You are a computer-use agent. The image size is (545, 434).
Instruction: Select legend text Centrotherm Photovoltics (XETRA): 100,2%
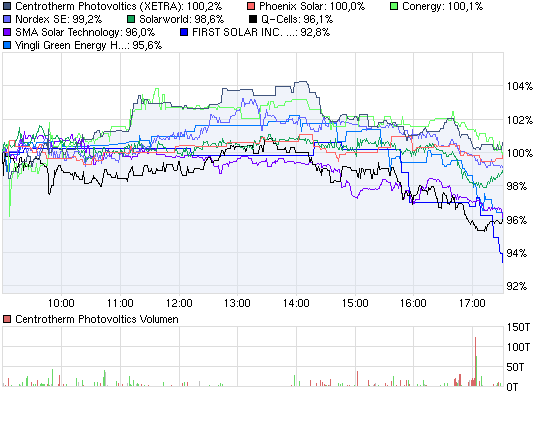[119, 6]
